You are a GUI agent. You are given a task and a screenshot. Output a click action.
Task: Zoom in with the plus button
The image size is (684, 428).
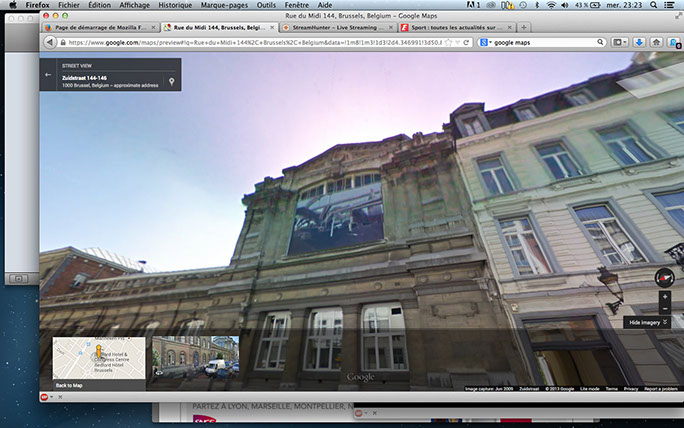point(665,297)
